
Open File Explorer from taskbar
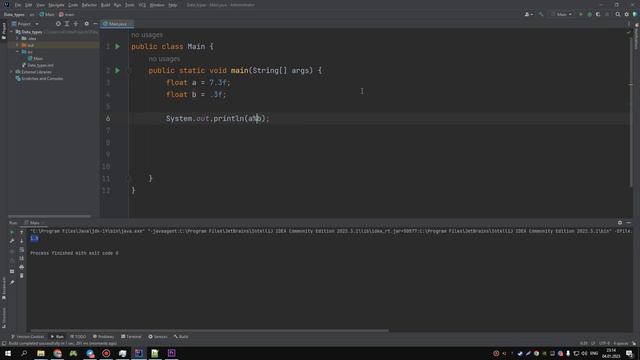[41, 353]
